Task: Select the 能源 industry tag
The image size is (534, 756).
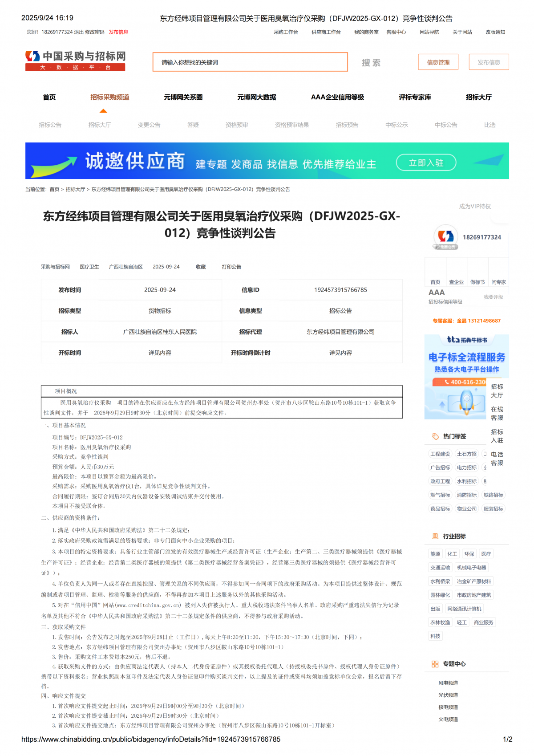Action: [x=435, y=554]
